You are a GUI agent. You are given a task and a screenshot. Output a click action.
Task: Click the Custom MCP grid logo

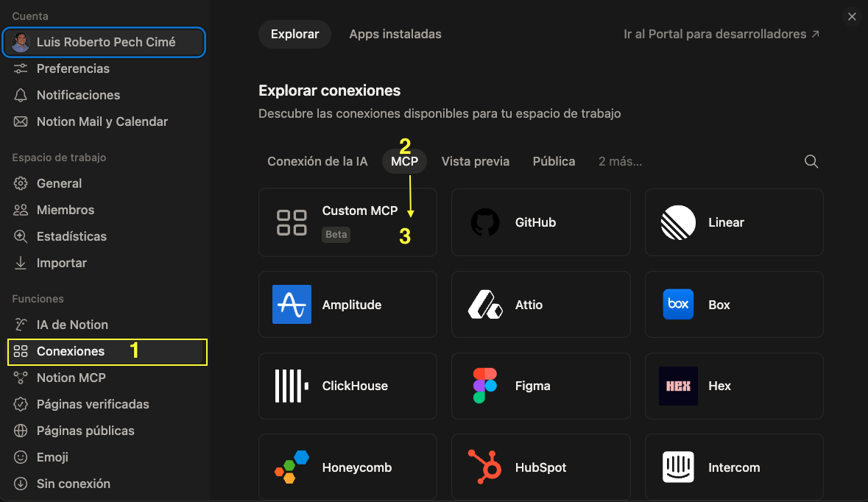coord(292,222)
